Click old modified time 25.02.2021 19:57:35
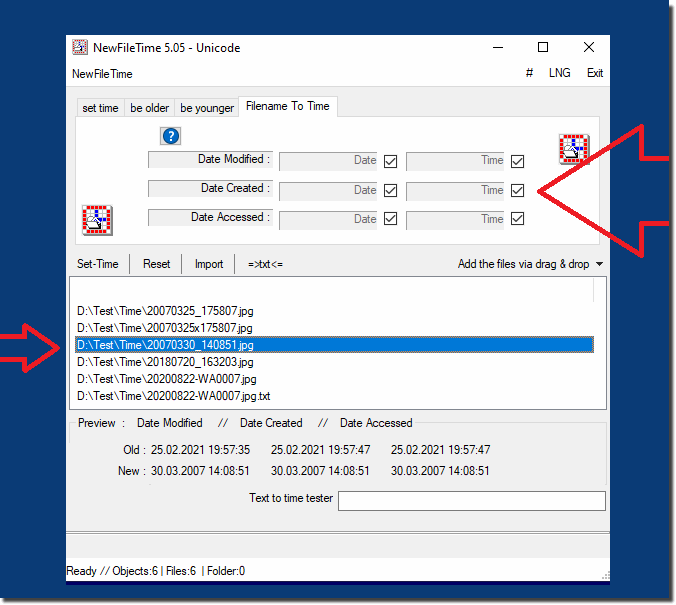This screenshot has height=605, width=676. coord(200,450)
